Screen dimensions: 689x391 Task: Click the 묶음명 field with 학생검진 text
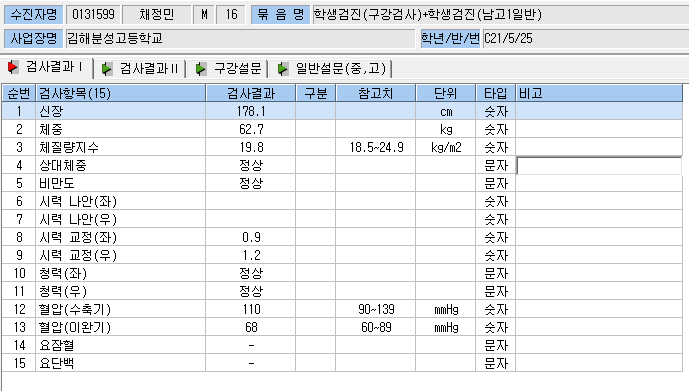[500, 14]
